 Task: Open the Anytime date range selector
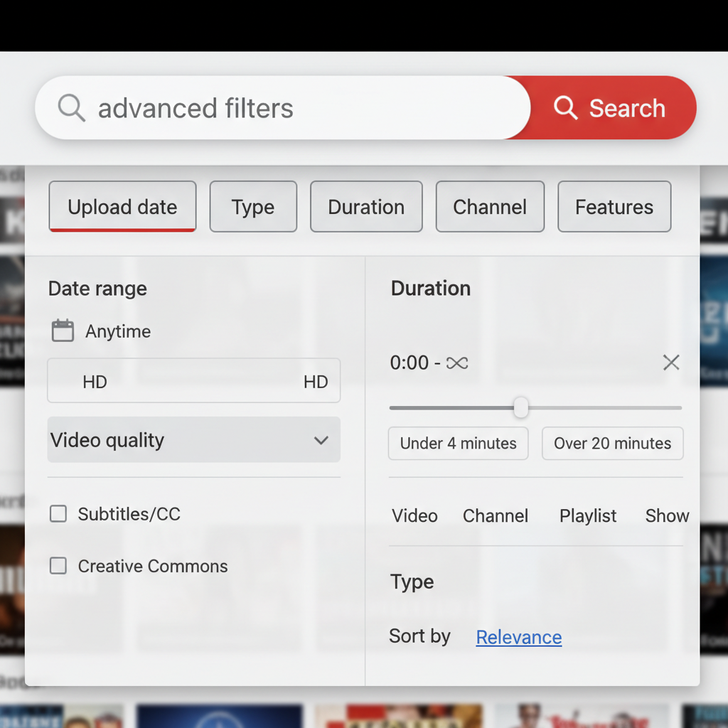(x=118, y=331)
